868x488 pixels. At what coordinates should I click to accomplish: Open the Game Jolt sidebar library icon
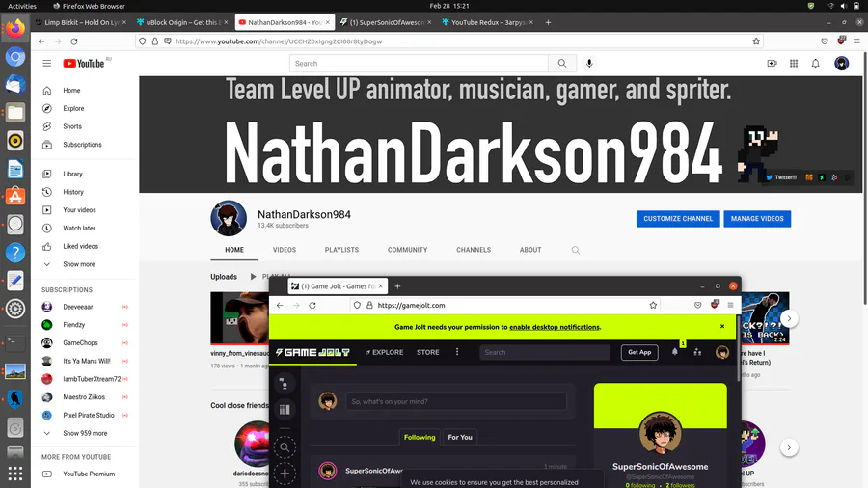285,410
